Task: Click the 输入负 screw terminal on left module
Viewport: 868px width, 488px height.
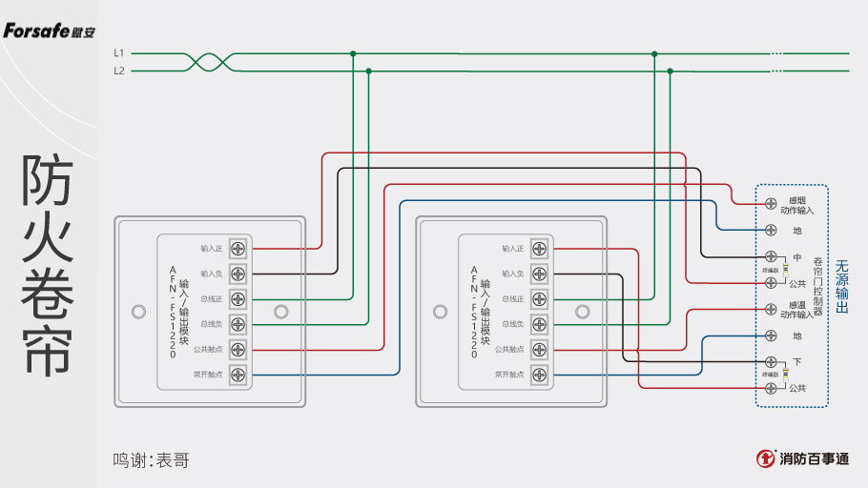Action: (x=238, y=274)
